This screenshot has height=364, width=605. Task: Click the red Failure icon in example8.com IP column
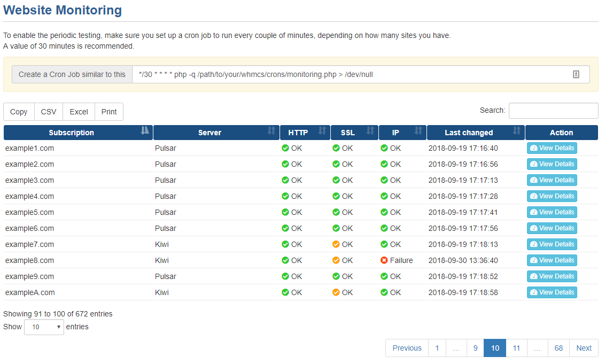click(x=383, y=260)
